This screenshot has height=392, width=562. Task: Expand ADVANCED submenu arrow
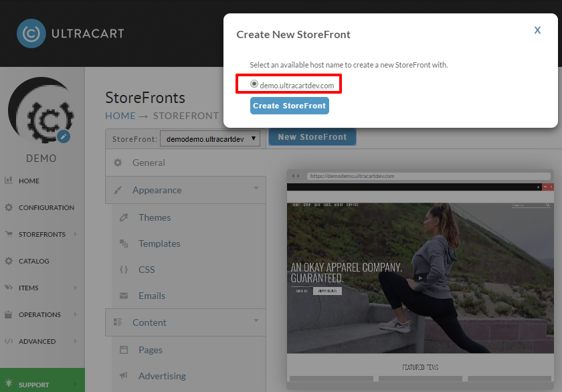75,341
